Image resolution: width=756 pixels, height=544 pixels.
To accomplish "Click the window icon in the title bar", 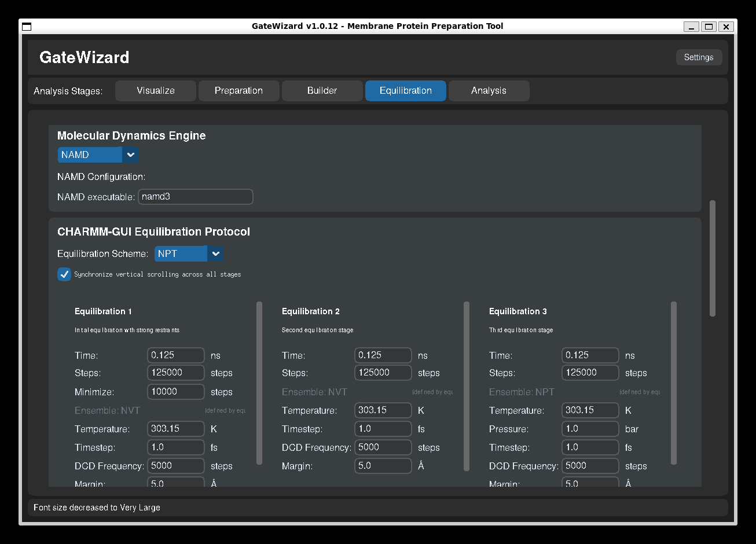I will [x=26, y=26].
